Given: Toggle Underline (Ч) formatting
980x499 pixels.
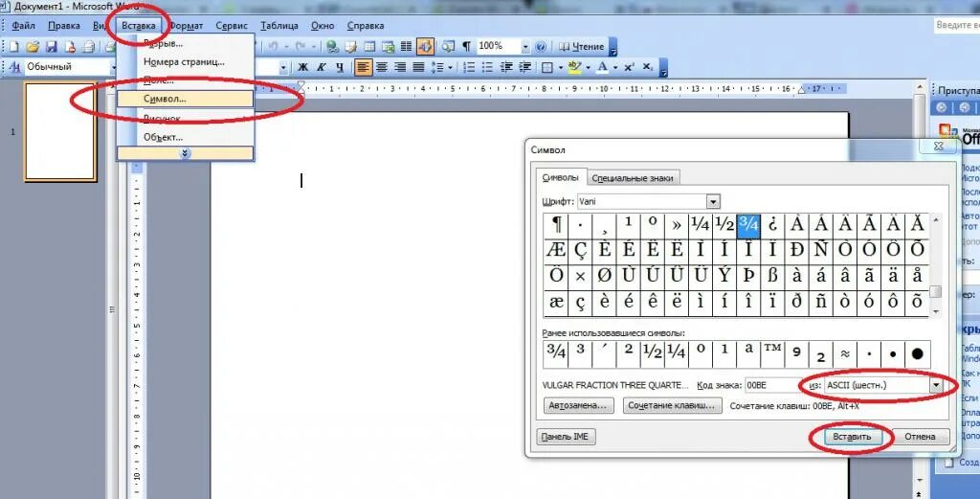Looking at the screenshot, I should point(340,67).
